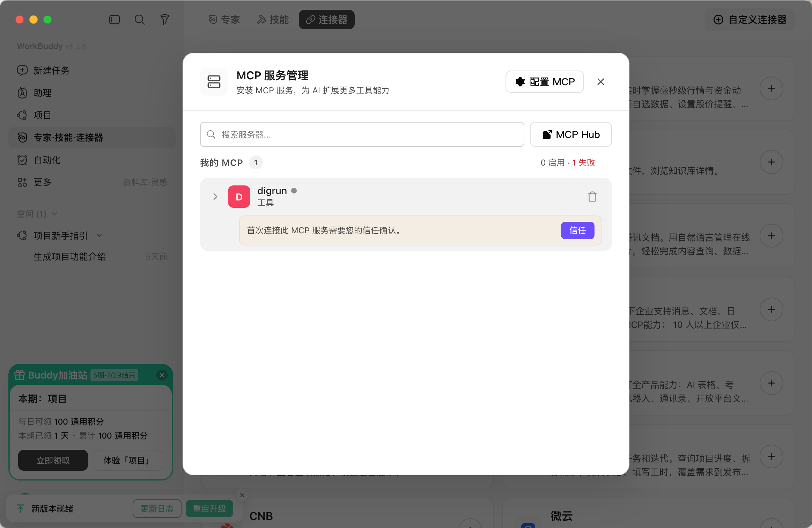Open 更新日志 link

[157, 508]
